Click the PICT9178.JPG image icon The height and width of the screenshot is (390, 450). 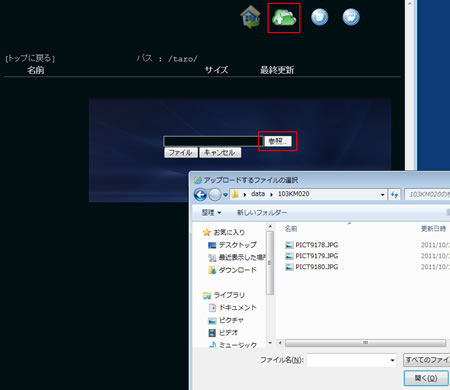[289, 245]
